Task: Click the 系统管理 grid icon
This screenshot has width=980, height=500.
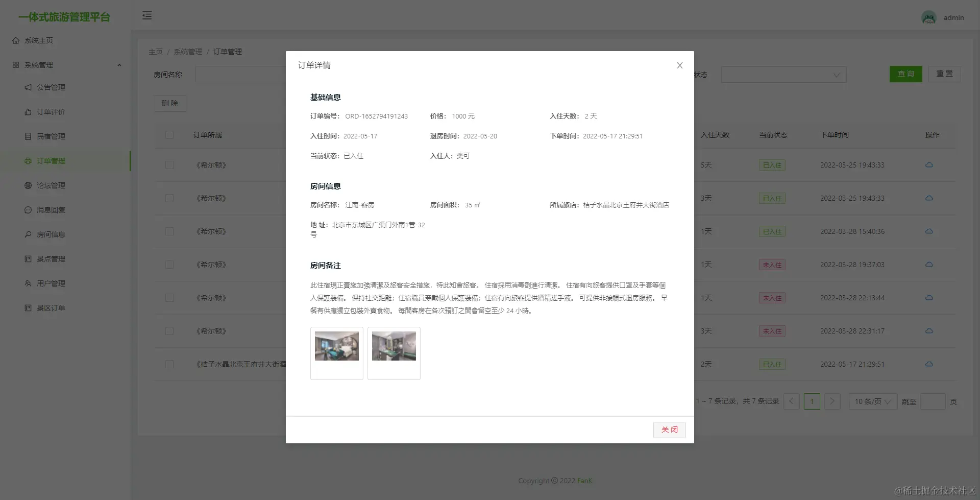Action: tap(16, 65)
